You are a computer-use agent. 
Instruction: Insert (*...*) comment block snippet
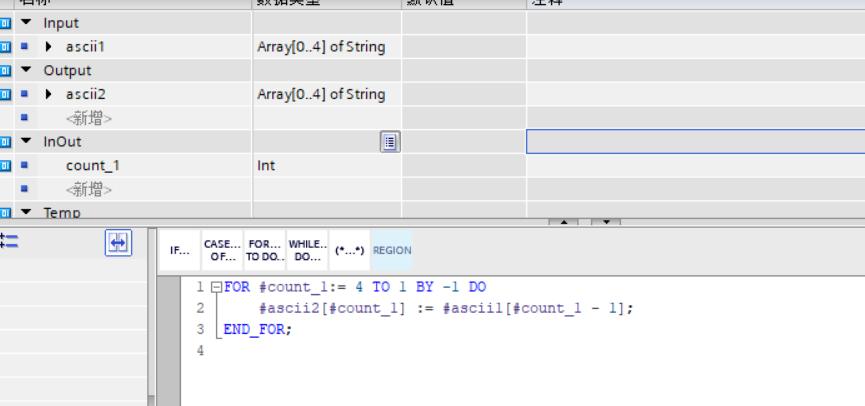[349, 251]
